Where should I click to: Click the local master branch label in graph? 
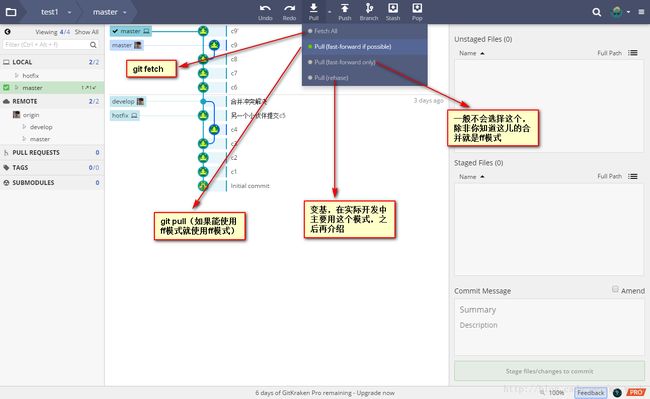tap(131, 31)
